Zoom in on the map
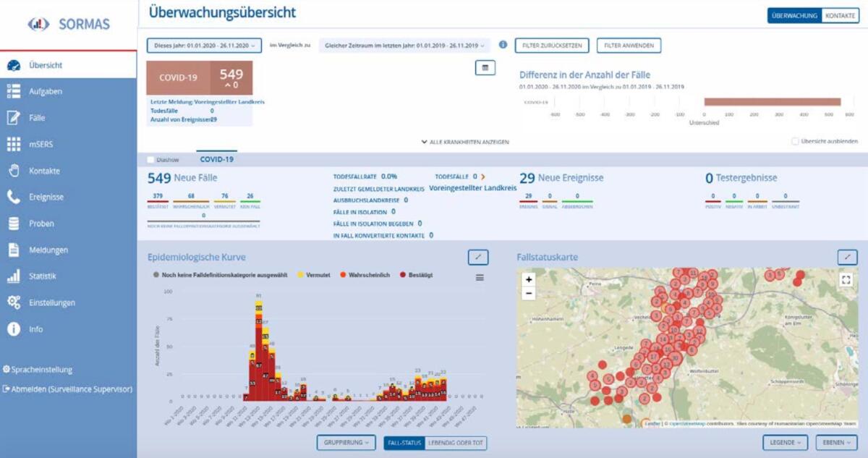The image size is (868, 458). (x=529, y=279)
